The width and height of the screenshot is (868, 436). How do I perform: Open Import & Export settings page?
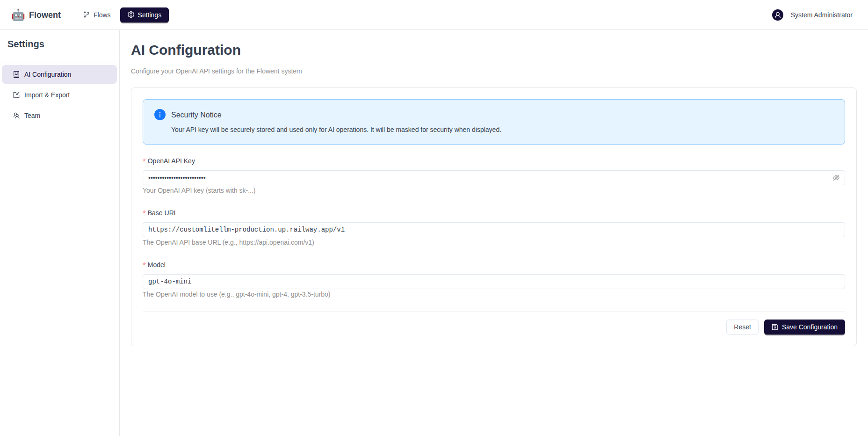(47, 95)
